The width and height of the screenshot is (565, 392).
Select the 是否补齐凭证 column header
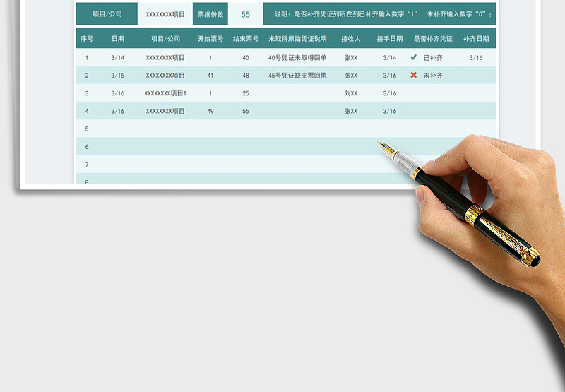(x=433, y=39)
